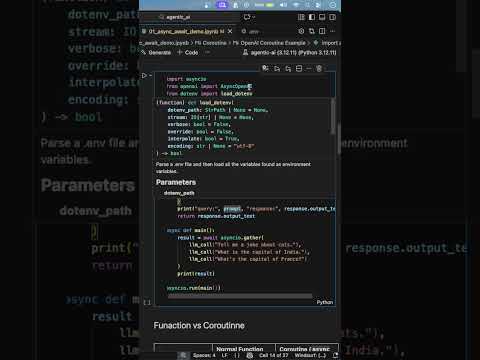Image resolution: width=480 pixels, height=360 pixels.
Task: Toggle the bottom panel visibility
Action: (x=322, y=17)
